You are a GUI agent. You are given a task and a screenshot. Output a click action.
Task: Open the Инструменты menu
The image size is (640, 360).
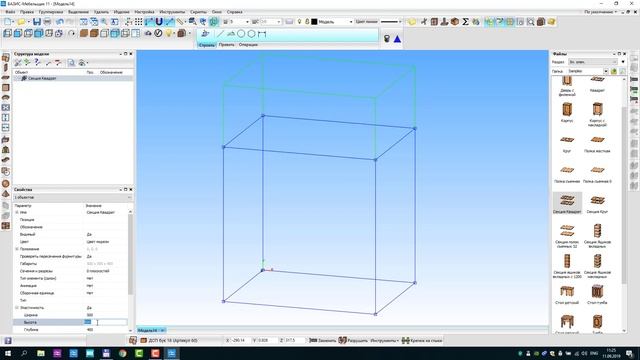tap(172, 12)
